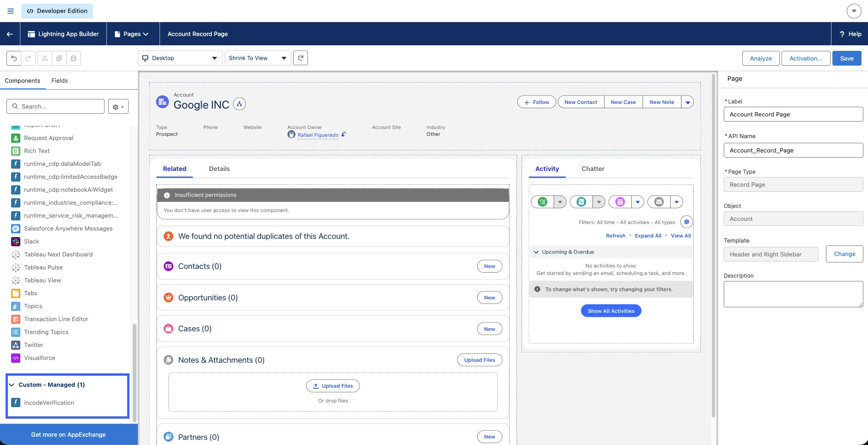Click the Analyze button
The height and width of the screenshot is (445, 868).
click(761, 58)
